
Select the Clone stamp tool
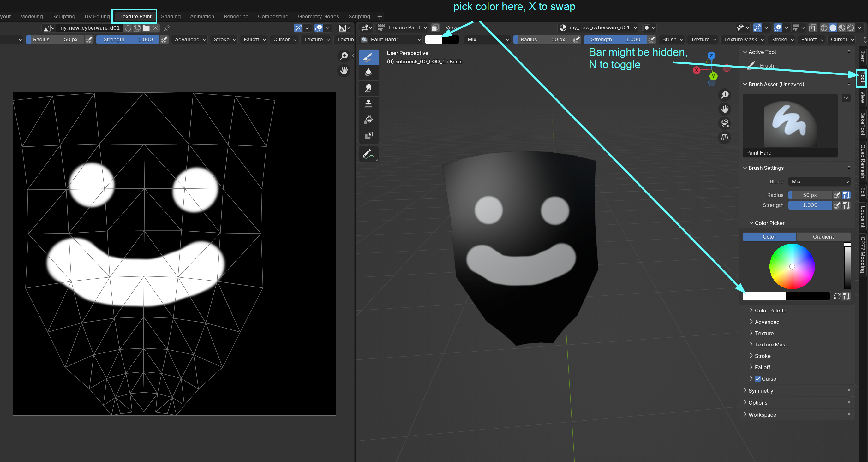[x=368, y=104]
